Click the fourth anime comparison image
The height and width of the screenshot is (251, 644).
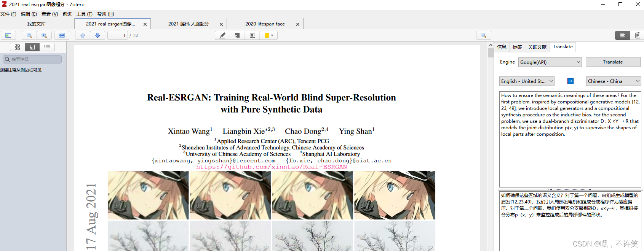395,195
